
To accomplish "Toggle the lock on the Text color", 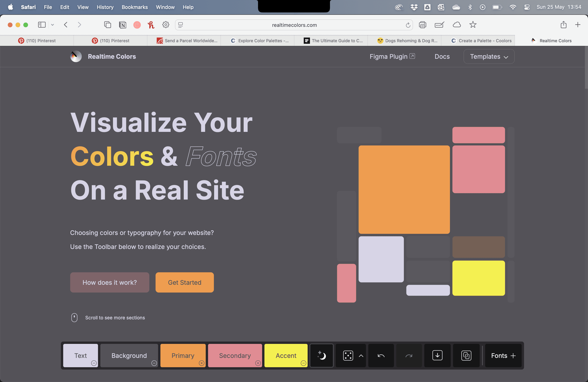I will click(x=94, y=363).
